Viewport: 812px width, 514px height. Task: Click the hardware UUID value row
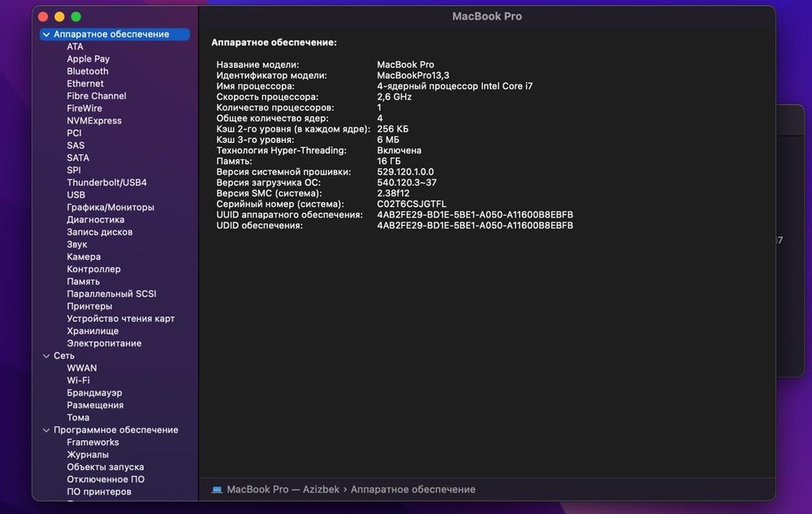pos(475,215)
